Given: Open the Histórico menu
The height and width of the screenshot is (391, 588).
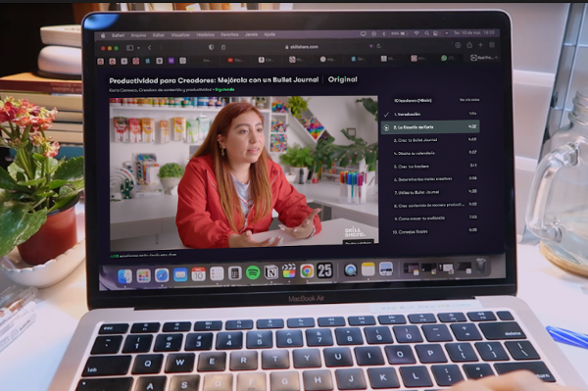Looking at the screenshot, I should coord(205,35).
